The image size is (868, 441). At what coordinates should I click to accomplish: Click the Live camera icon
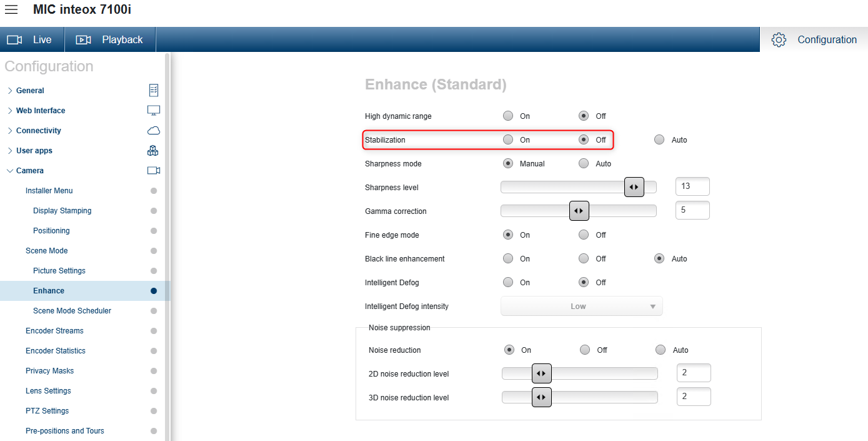14,39
